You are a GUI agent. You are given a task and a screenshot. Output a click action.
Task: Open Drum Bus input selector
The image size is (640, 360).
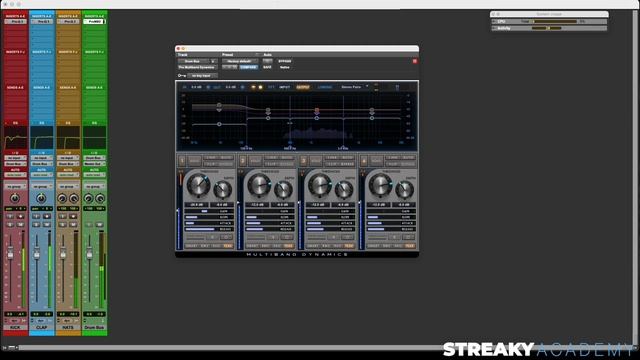click(94, 158)
